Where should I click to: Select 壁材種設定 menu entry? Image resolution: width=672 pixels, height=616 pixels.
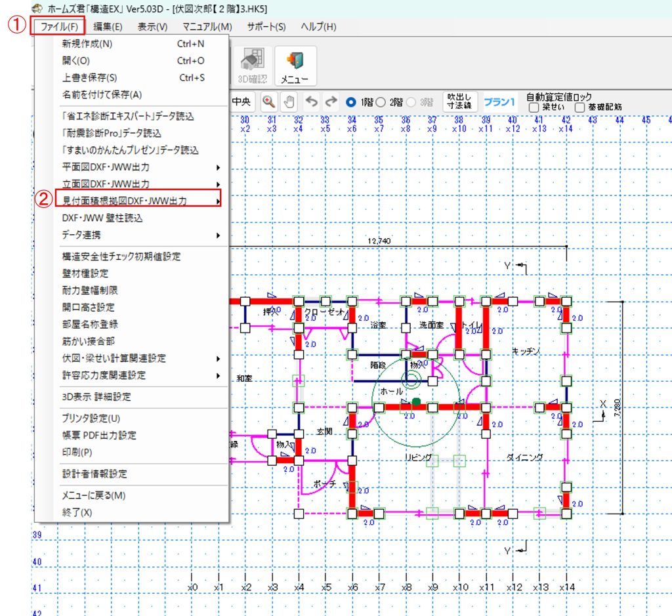[x=85, y=273]
